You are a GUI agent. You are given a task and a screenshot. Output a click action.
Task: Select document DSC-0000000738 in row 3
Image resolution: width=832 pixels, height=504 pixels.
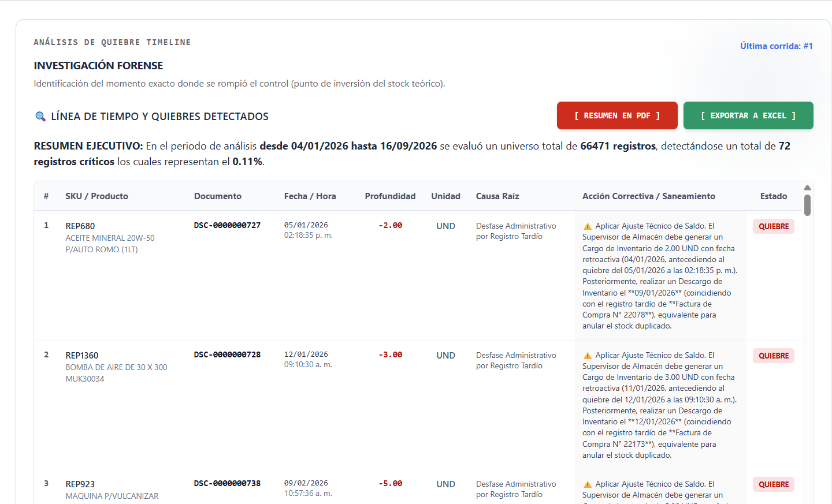tap(227, 483)
